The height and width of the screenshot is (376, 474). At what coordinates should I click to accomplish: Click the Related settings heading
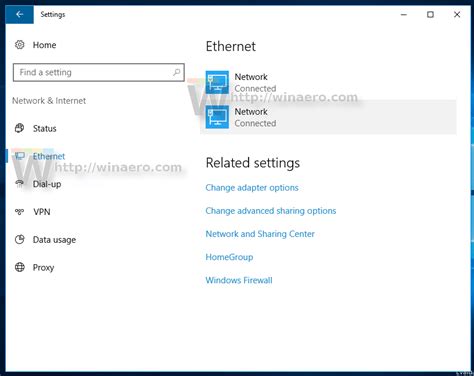pyautogui.click(x=253, y=163)
